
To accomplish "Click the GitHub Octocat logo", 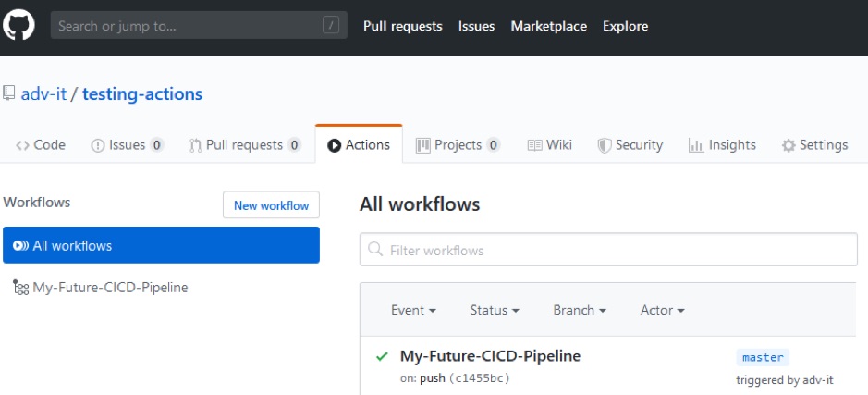I will pyautogui.click(x=19, y=26).
